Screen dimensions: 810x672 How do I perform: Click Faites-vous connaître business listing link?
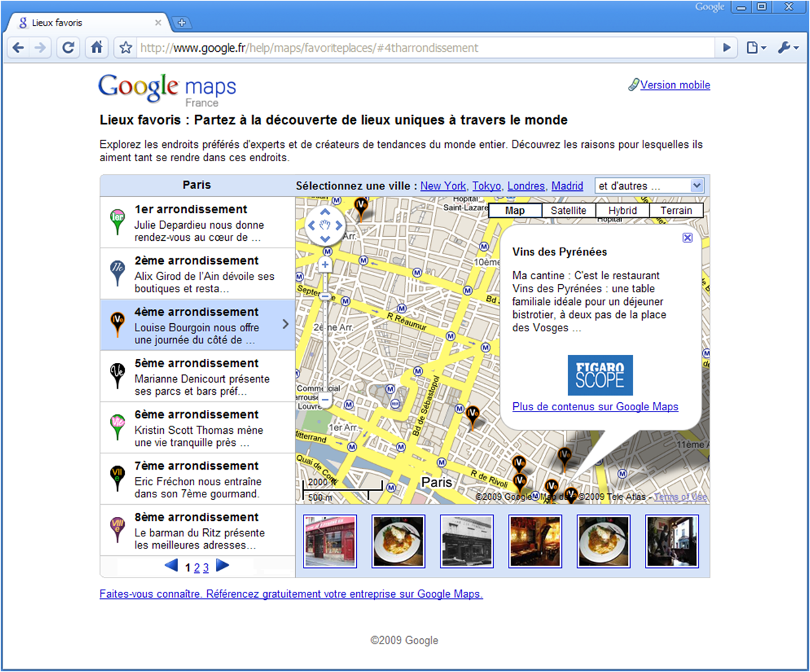coord(291,594)
